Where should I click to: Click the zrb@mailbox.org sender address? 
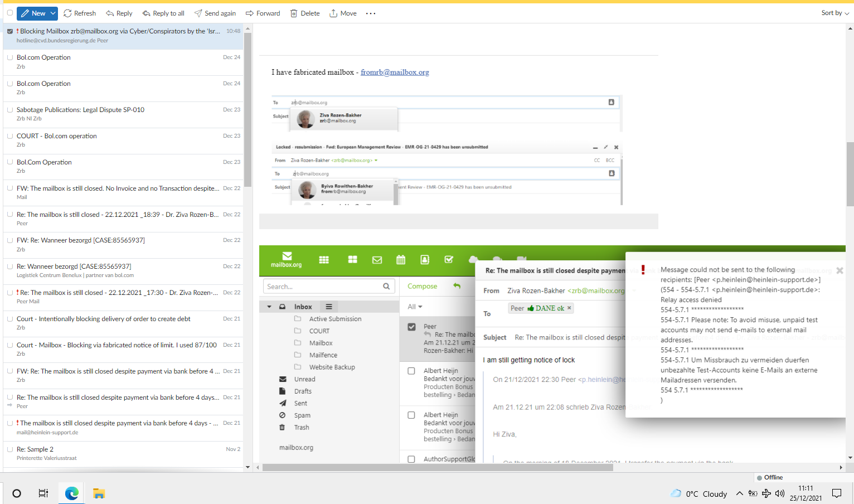(596, 291)
